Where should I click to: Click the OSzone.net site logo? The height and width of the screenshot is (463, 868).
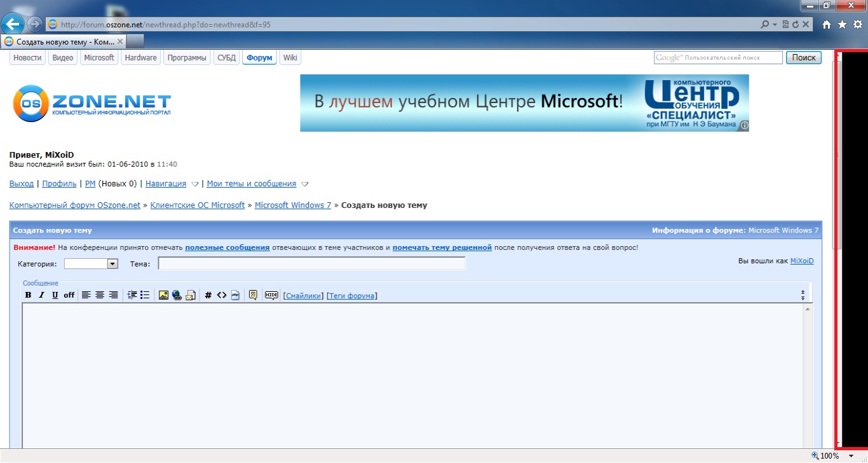92,103
